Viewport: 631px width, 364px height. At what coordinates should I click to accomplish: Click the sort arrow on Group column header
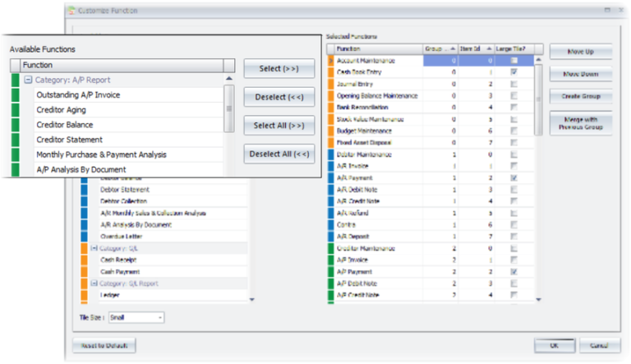(x=451, y=48)
